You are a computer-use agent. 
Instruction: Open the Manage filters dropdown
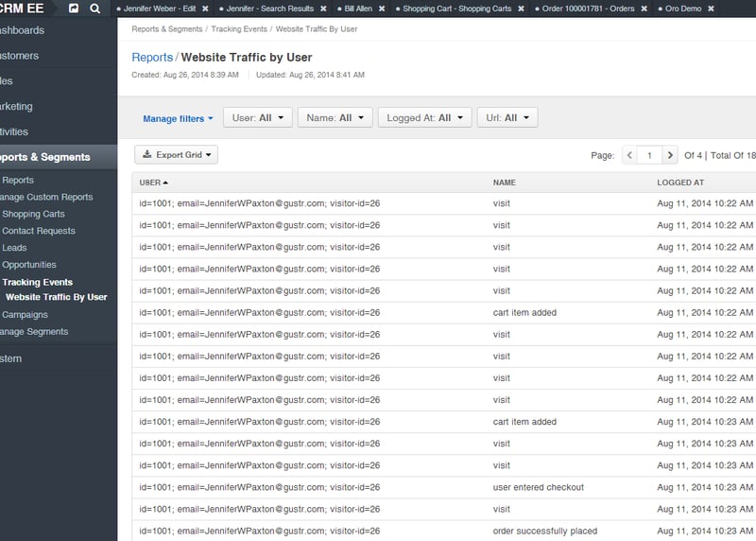click(x=178, y=118)
